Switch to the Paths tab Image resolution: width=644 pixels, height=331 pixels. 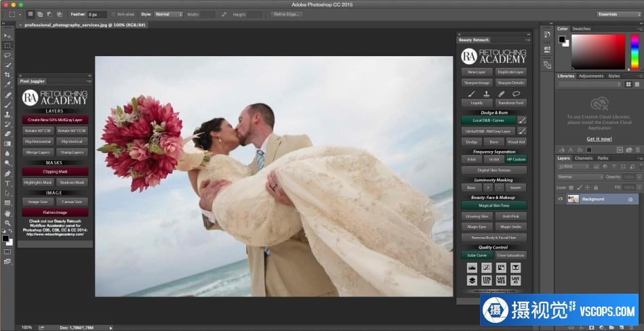603,158
